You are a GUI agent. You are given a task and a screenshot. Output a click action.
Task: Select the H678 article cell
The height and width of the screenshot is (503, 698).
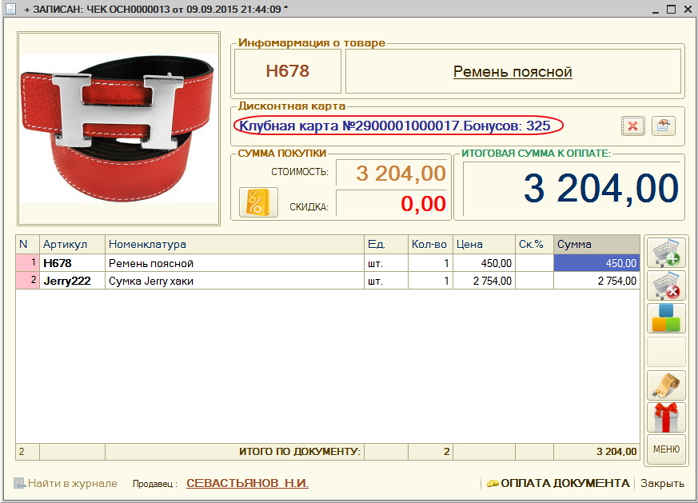[x=72, y=263]
